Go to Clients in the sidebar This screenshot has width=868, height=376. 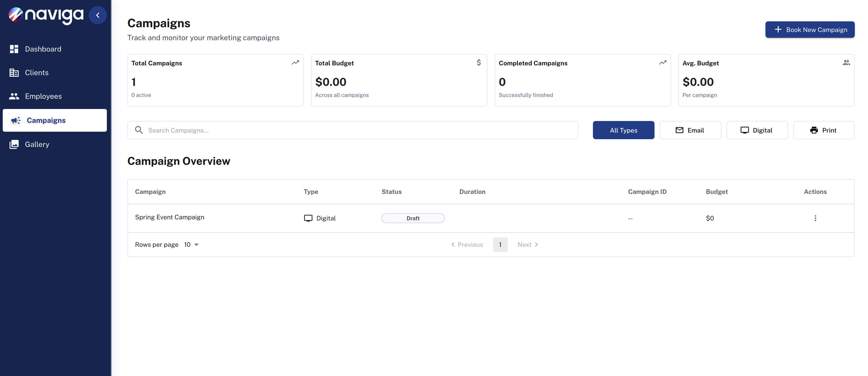[x=37, y=73]
